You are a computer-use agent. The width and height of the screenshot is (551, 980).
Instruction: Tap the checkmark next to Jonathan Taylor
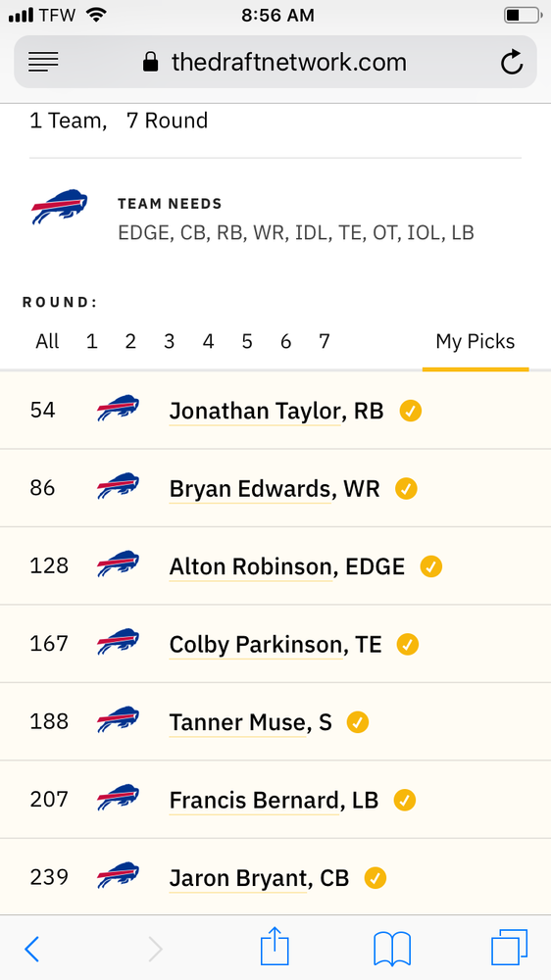pyautogui.click(x=411, y=411)
